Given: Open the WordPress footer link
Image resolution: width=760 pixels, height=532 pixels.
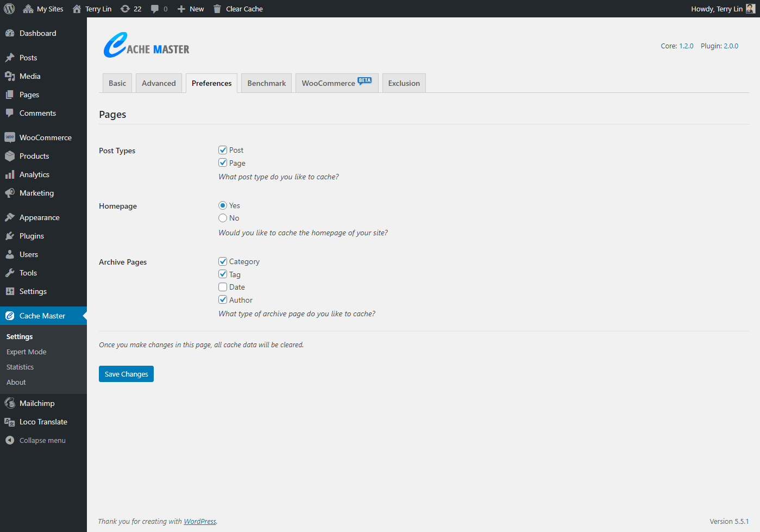Looking at the screenshot, I should [200, 521].
